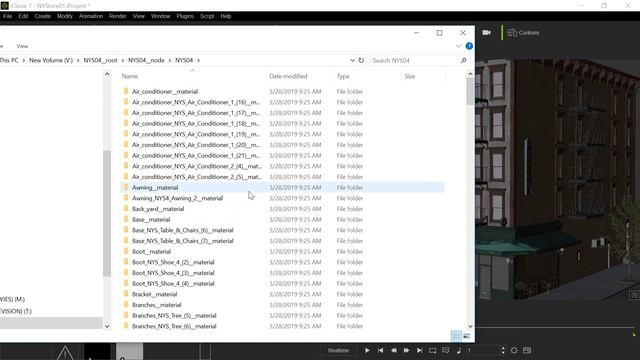
Task: Open the Modify menu
Action: pyautogui.click(x=65, y=16)
